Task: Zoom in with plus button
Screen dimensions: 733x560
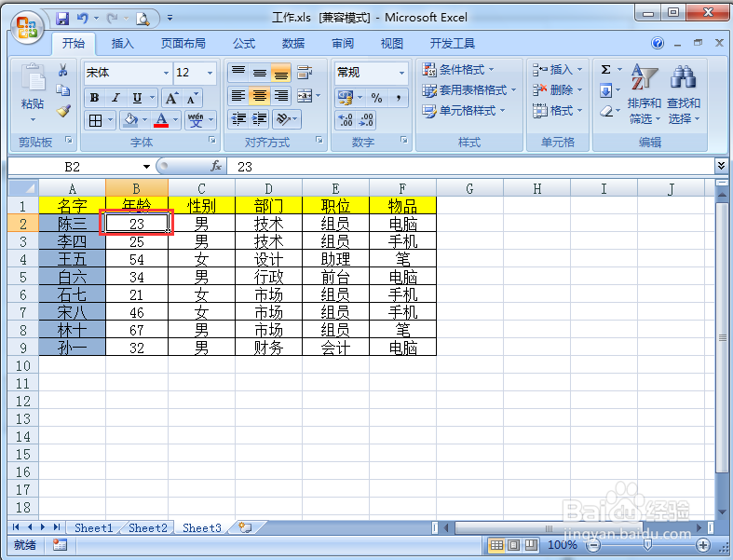Action: point(703,545)
